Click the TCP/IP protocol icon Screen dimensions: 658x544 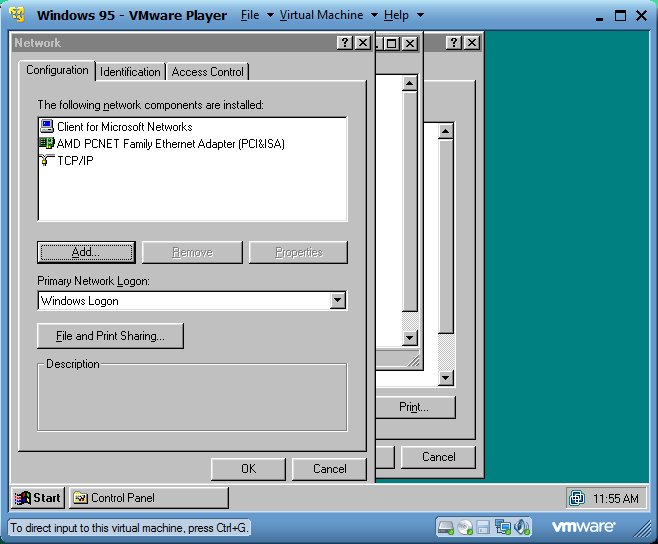pyautogui.click(x=46, y=160)
